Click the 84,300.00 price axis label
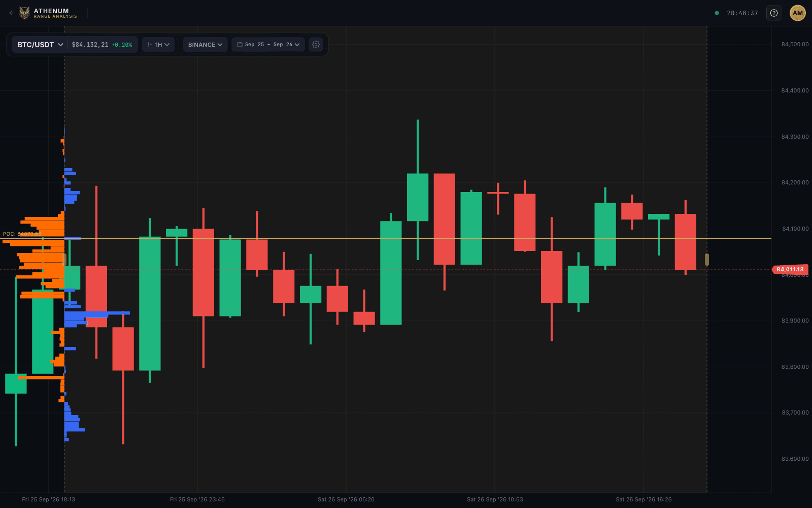This screenshot has height=508, width=812. [x=795, y=137]
